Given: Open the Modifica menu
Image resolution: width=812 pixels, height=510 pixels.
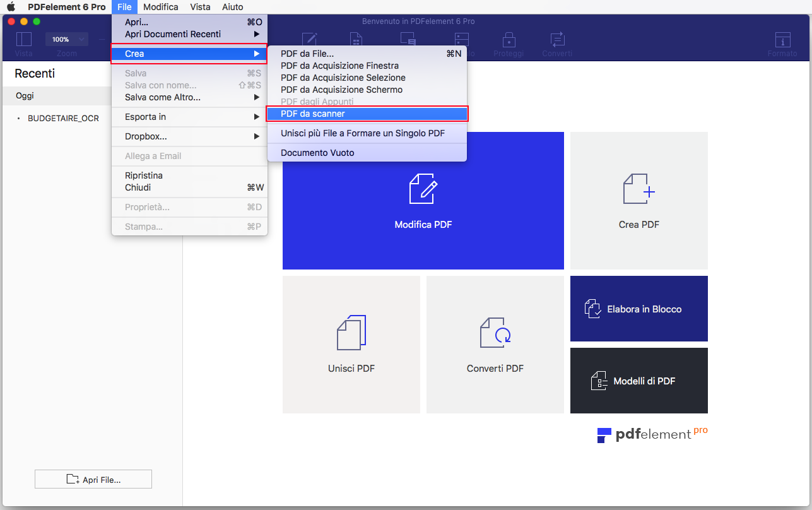Looking at the screenshot, I should (x=161, y=7).
